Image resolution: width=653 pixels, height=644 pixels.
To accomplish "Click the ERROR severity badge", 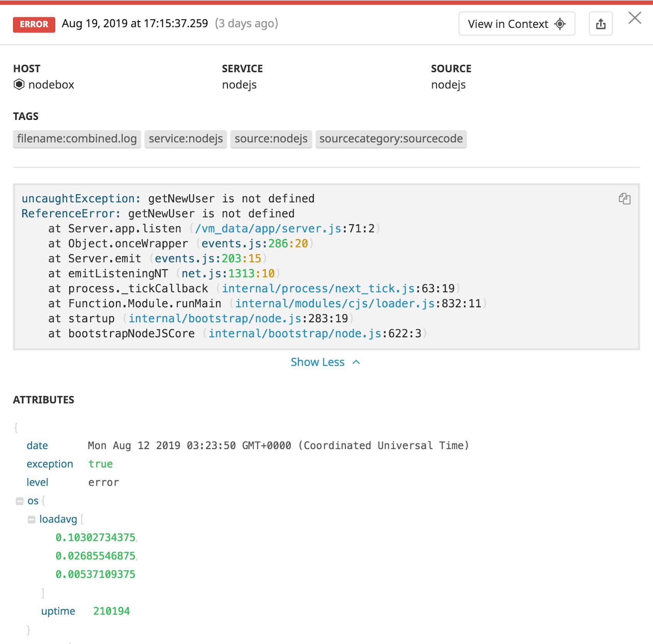I will click(x=34, y=24).
